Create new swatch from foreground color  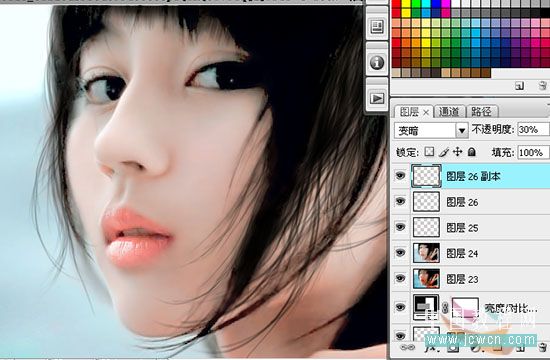coord(519,85)
